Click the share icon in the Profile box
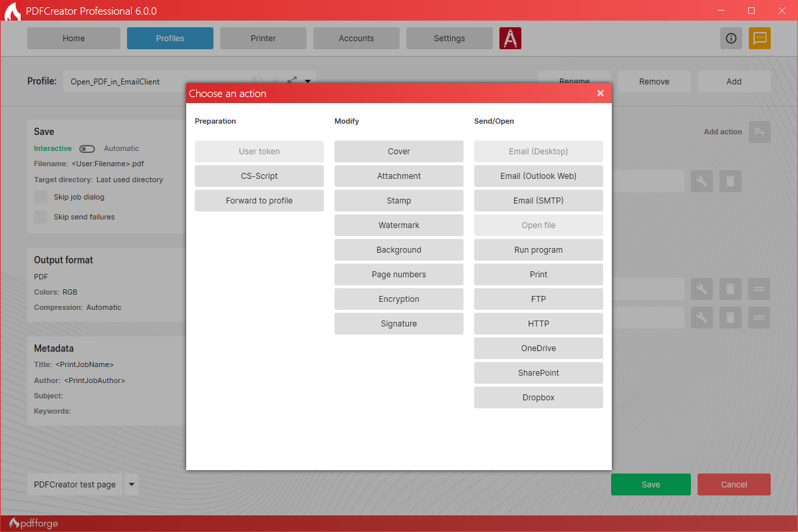The width and height of the screenshot is (798, 532). 292,81
